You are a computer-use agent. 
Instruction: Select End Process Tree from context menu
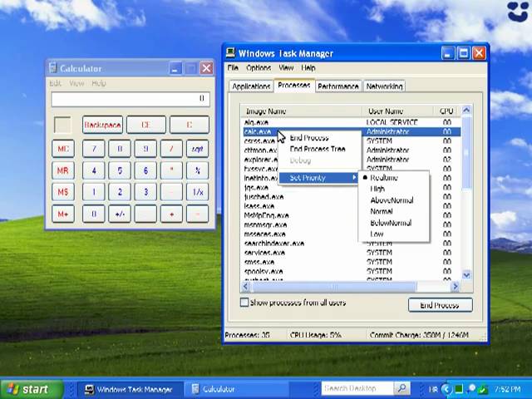317,150
